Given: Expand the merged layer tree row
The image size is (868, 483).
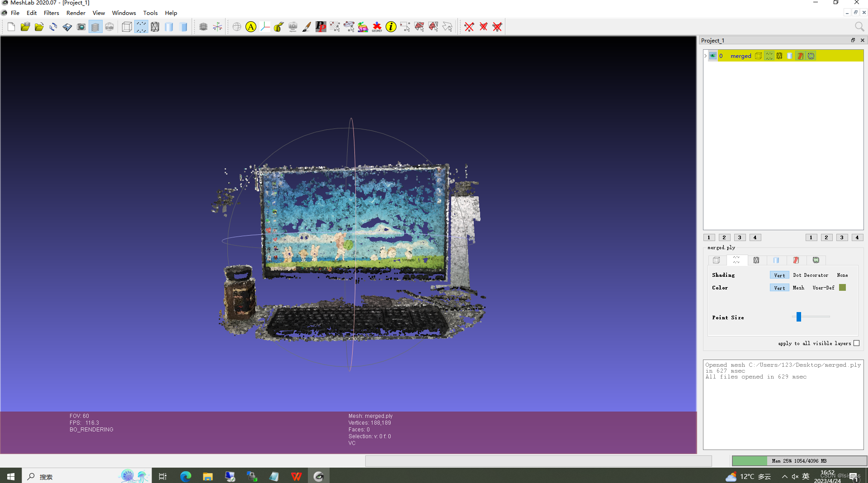Looking at the screenshot, I should pos(705,56).
